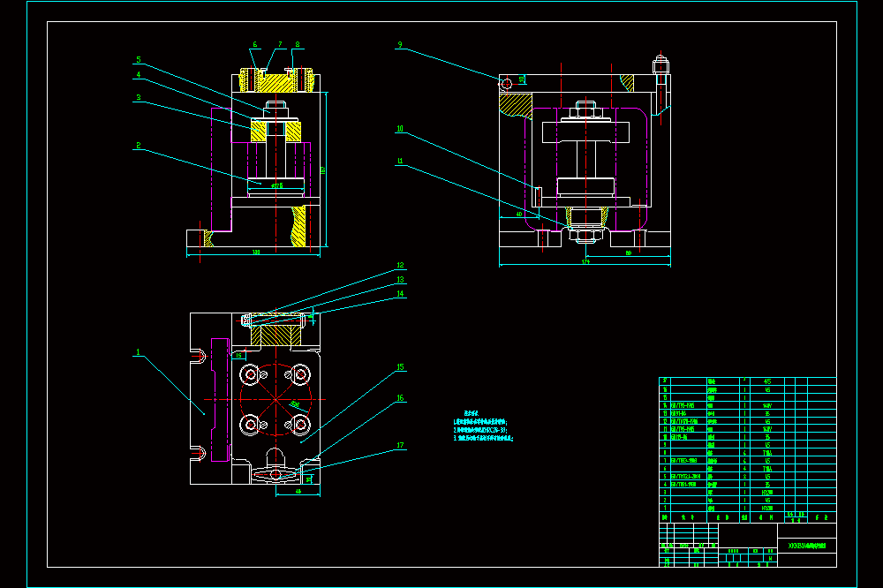
Task: Click the 40 dimension in the right view
Action: tap(519, 214)
